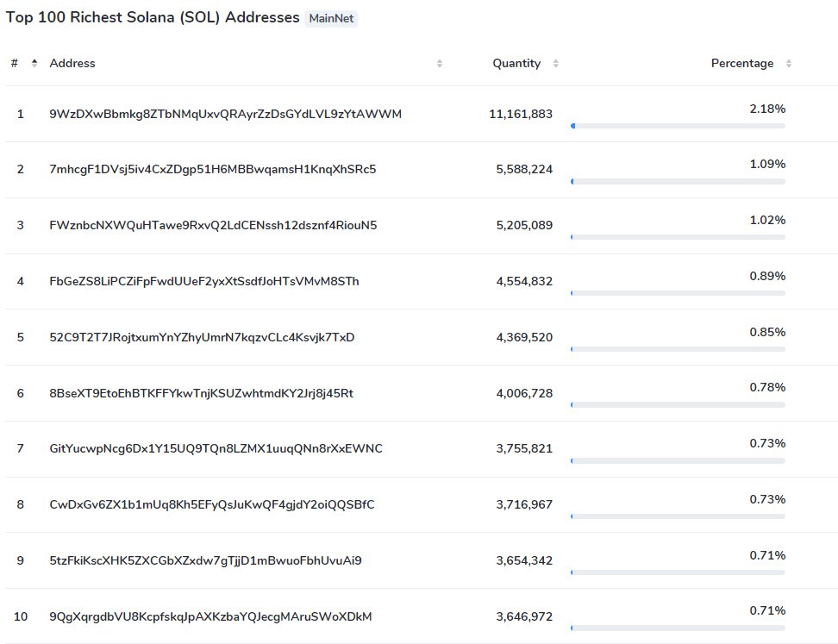838x644 pixels.
Task: Open address 5tzFkiKscXHK5ZXCGbXZxdw7gTjjD1mBwuoFbhUvuAi9
Action: click(x=205, y=560)
